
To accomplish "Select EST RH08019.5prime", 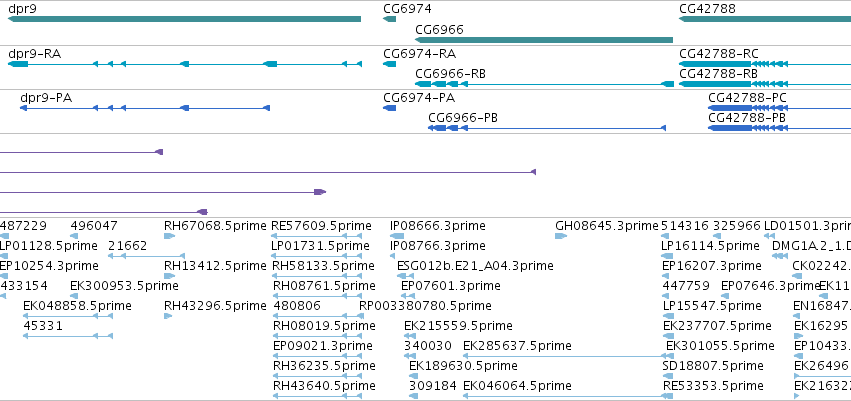I will pos(324,326).
